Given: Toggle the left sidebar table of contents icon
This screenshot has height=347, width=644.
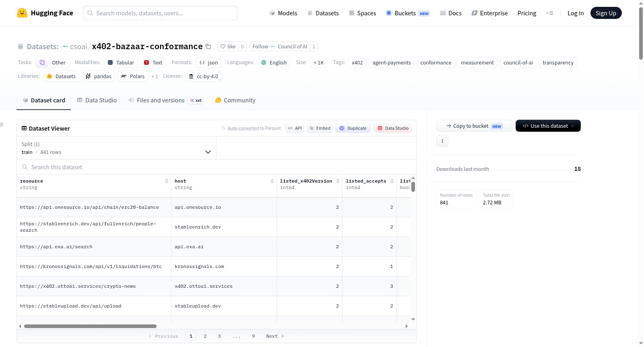Looking at the screenshot, I should pos(2,125).
